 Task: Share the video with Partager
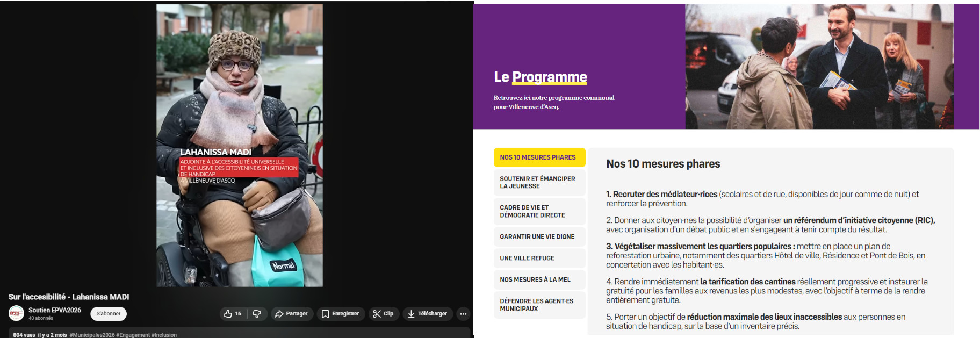pos(291,314)
